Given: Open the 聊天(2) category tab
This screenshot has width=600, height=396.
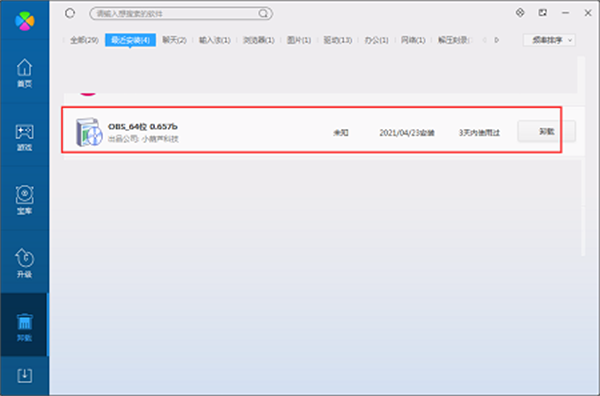Looking at the screenshot, I should point(174,40).
